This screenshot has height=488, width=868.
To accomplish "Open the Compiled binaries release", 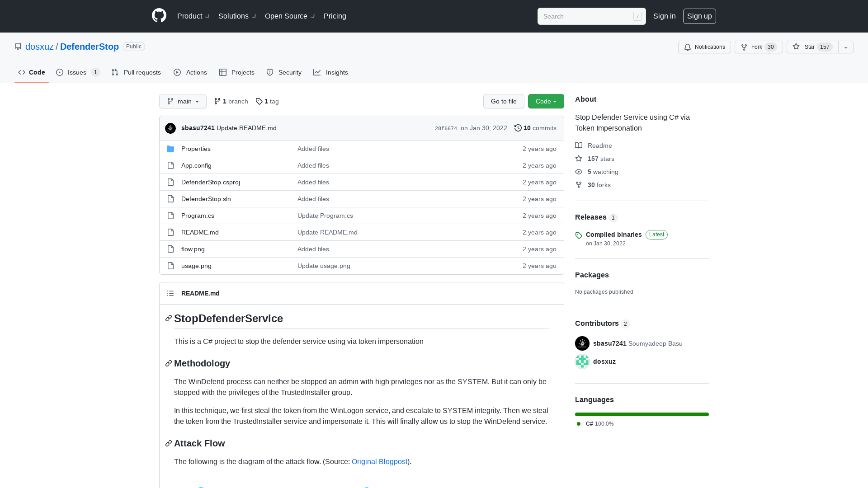I will [614, 235].
